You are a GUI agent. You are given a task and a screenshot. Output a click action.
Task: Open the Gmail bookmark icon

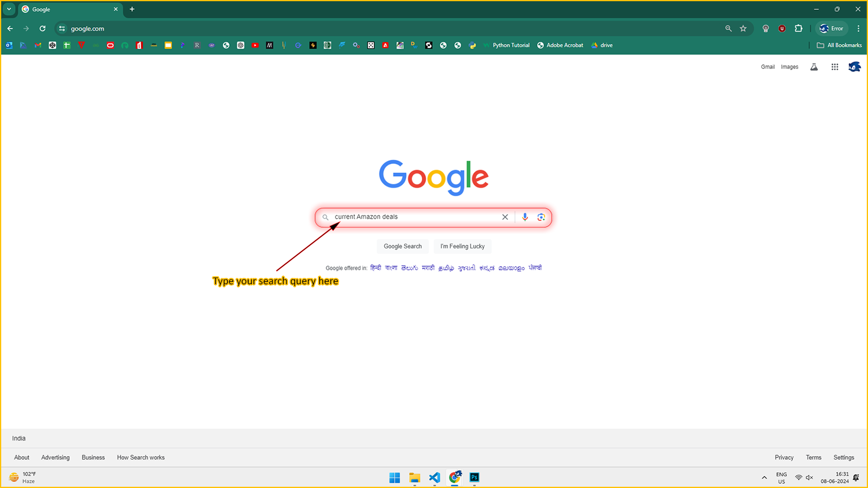coord(38,45)
